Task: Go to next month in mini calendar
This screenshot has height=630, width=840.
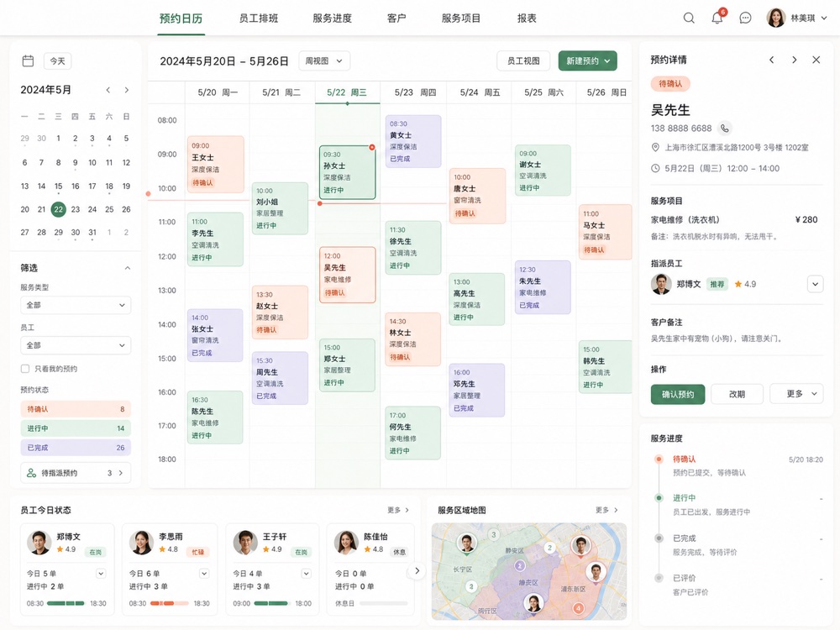Action: (127, 90)
